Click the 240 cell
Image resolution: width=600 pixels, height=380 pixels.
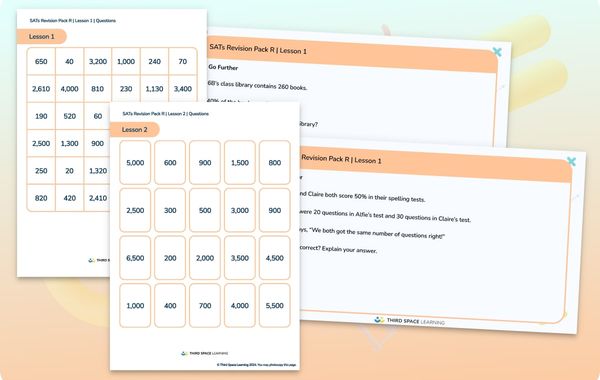[154, 61]
